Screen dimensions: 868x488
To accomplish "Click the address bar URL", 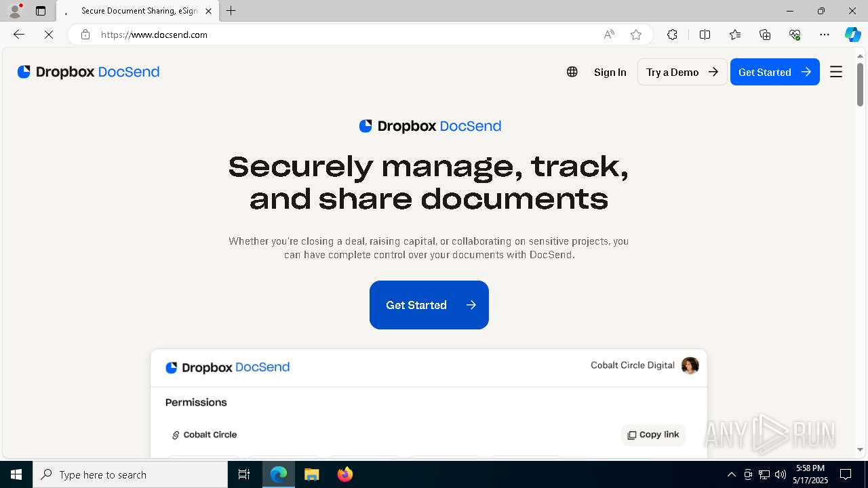I will pyautogui.click(x=154, y=35).
